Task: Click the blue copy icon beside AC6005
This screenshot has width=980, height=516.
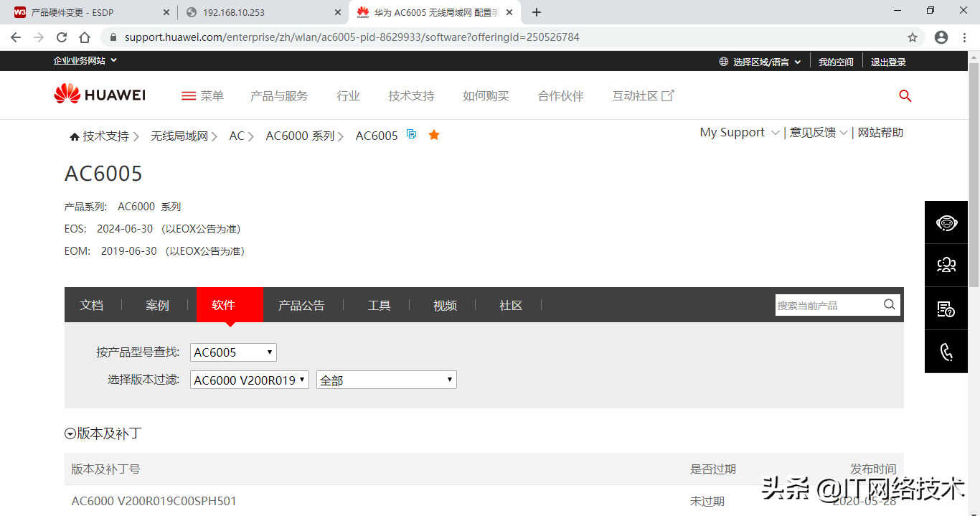Action: 411,134
